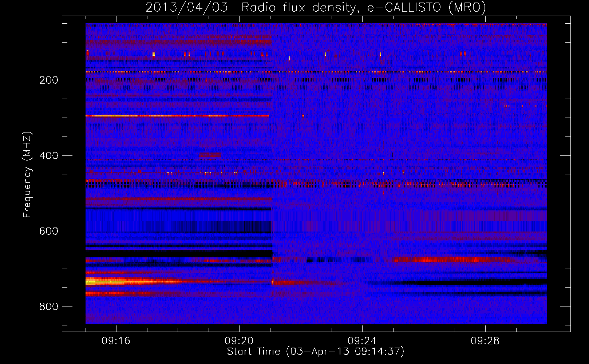Click the 'Start Time (03-Apr-13 09:14:37)' axis label
Screen dimensions: 589x364
pos(316,352)
